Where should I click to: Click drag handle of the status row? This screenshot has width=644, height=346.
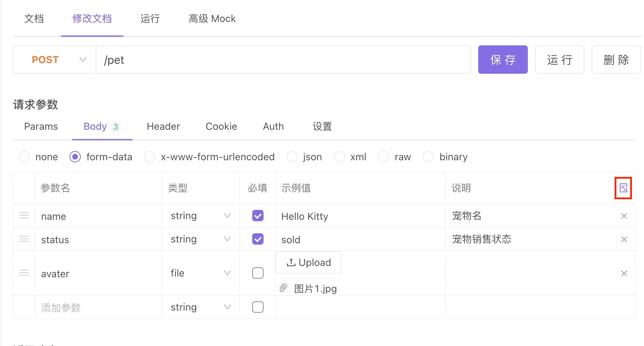[x=24, y=239]
